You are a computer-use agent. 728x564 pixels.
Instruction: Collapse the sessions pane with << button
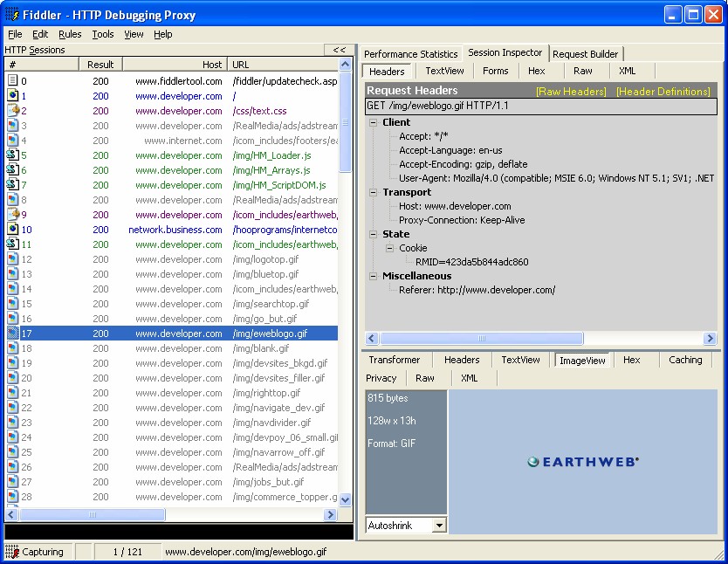coord(340,50)
